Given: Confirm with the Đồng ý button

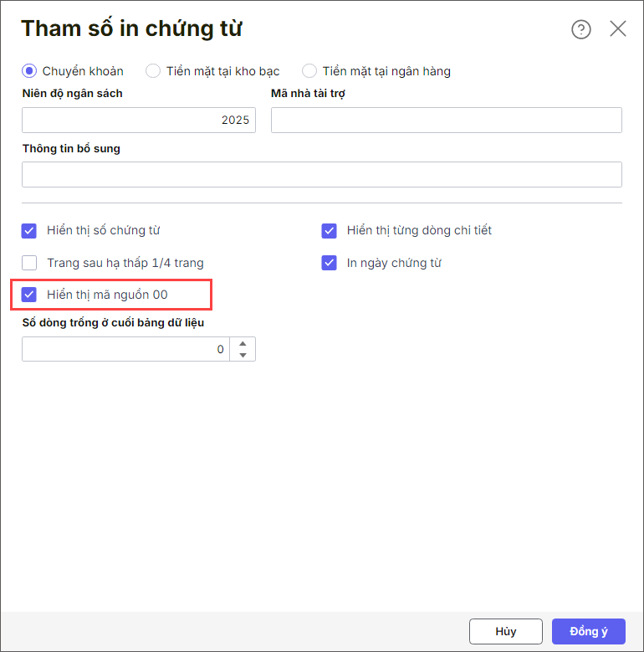Looking at the screenshot, I should pyautogui.click(x=588, y=631).
